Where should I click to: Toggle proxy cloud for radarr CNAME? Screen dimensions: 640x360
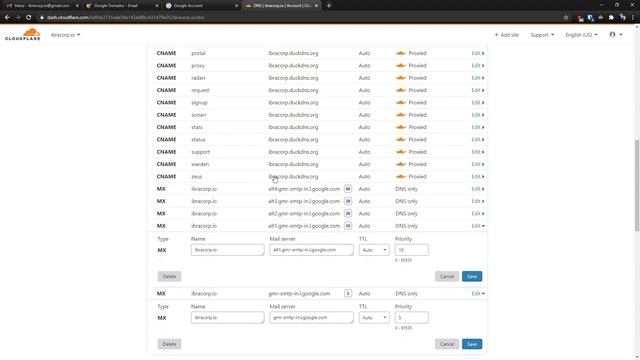[x=401, y=78]
